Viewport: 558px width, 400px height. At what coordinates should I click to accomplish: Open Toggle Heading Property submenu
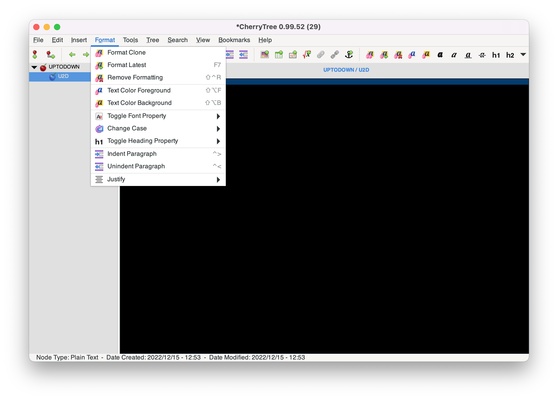pos(158,141)
